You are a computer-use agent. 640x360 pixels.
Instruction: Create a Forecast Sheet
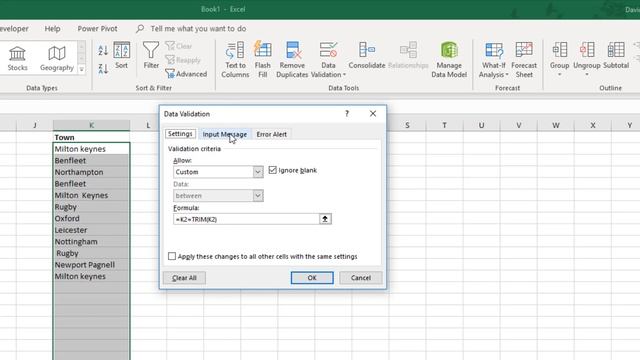tap(524, 60)
